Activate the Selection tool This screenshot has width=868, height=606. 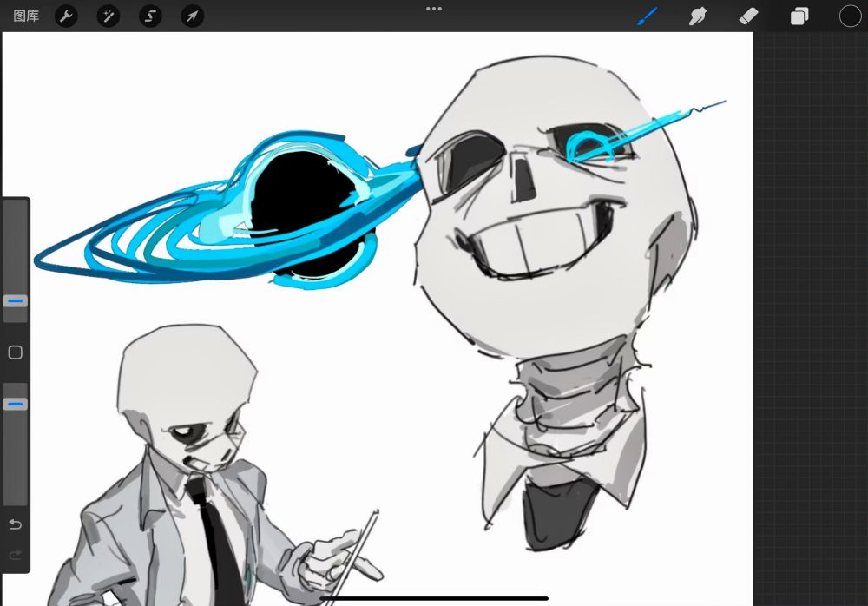point(150,16)
